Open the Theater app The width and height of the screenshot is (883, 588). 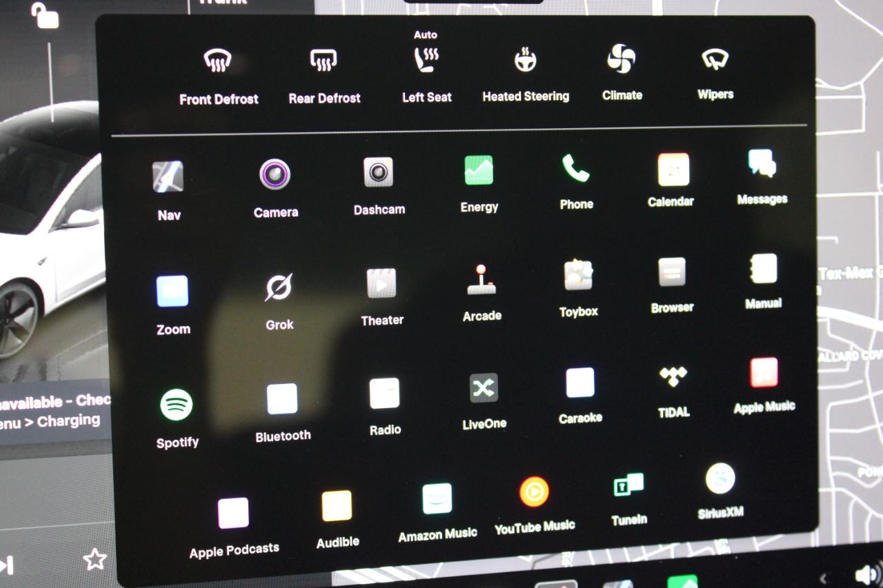[x=381, y=283]
